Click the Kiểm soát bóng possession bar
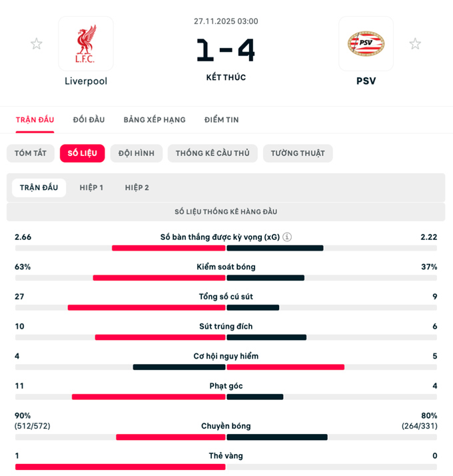The height and width of the screenshot is (476, 453). (x=226, y=277)
